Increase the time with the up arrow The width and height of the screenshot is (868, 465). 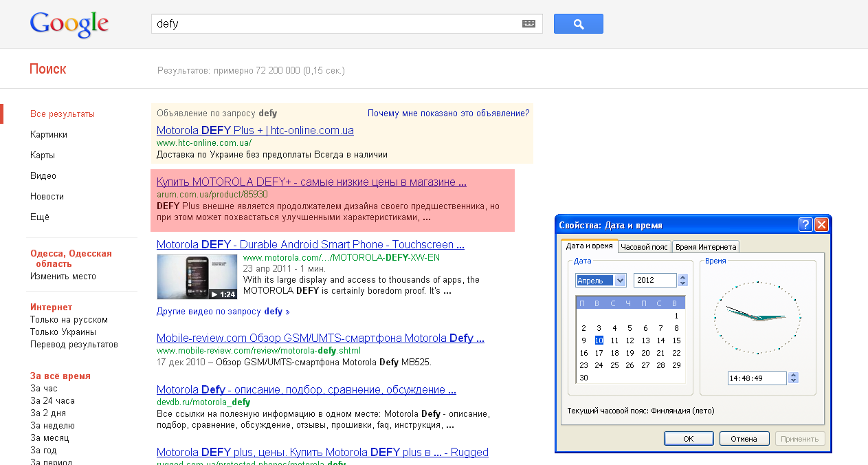coord(794,375)
